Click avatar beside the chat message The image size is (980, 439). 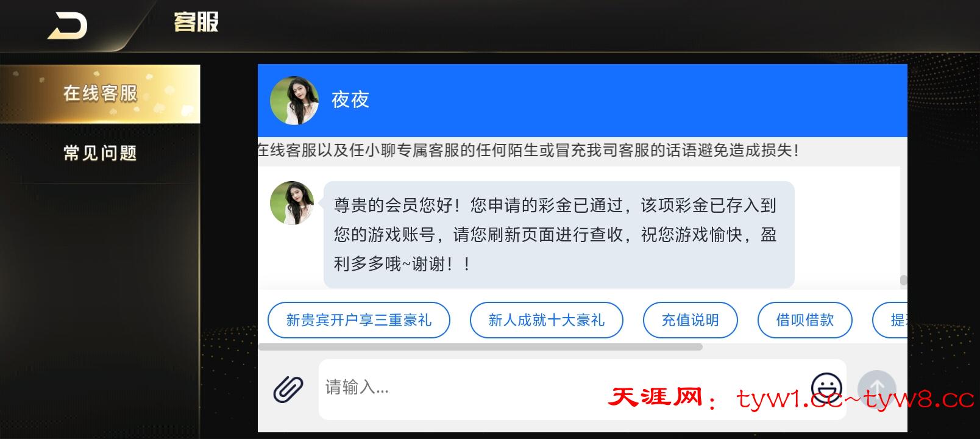pos(292,203)
